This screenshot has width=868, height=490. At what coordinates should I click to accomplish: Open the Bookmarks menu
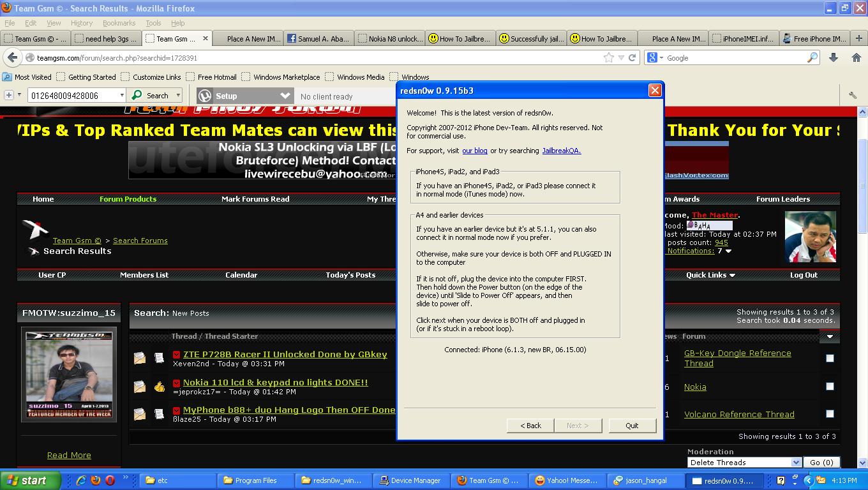119,23
